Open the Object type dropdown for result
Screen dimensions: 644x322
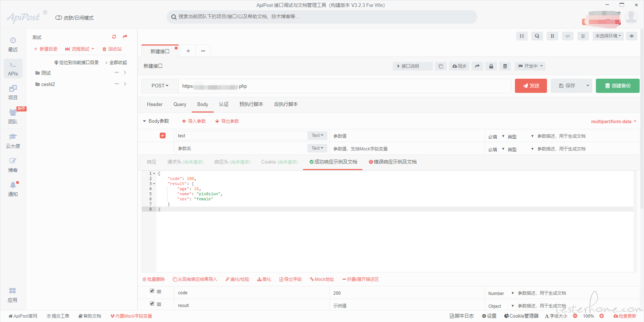click(501, 306)
